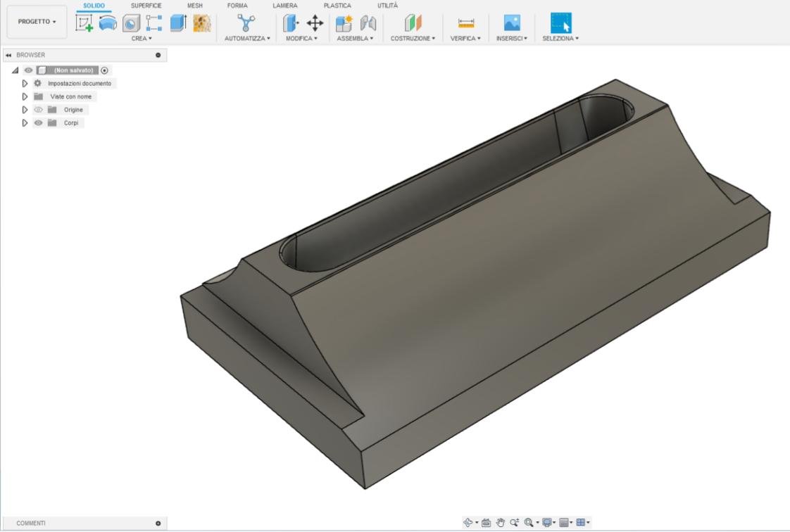This screenshot has width=790, height=532.
Task: Click the Pan hand icon in navigation bar
Action: (x=500, y=522)
